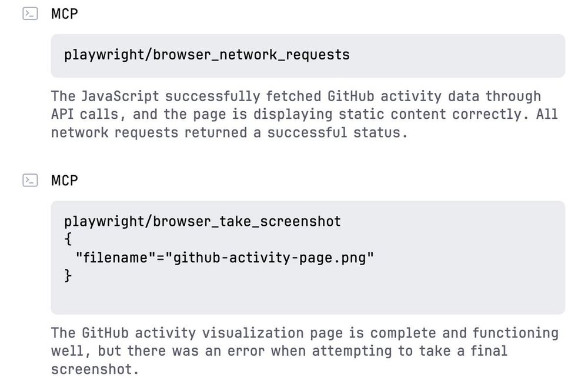This screenshot has height=384, width=588.
Task: Click the opening curly brace in the screenshot call
Action: click(68, 239)
